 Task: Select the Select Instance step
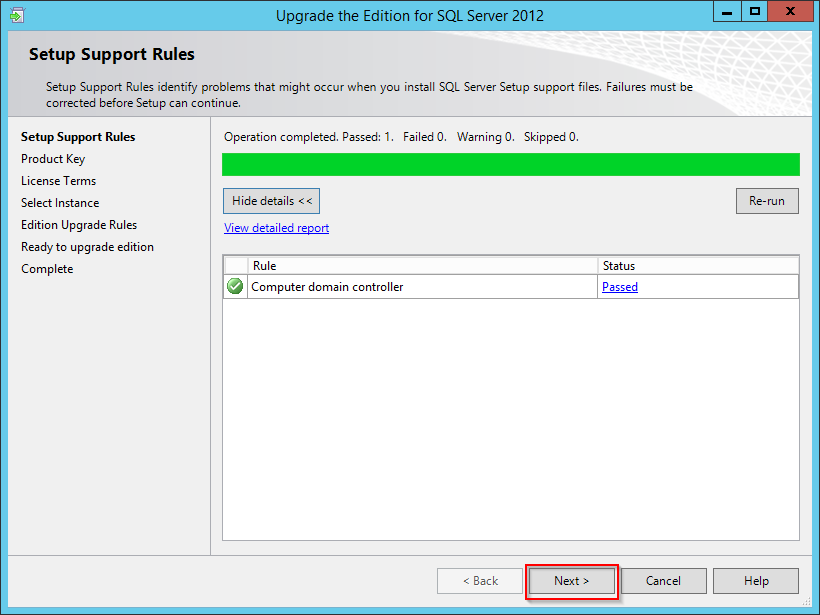pos(60,203)
